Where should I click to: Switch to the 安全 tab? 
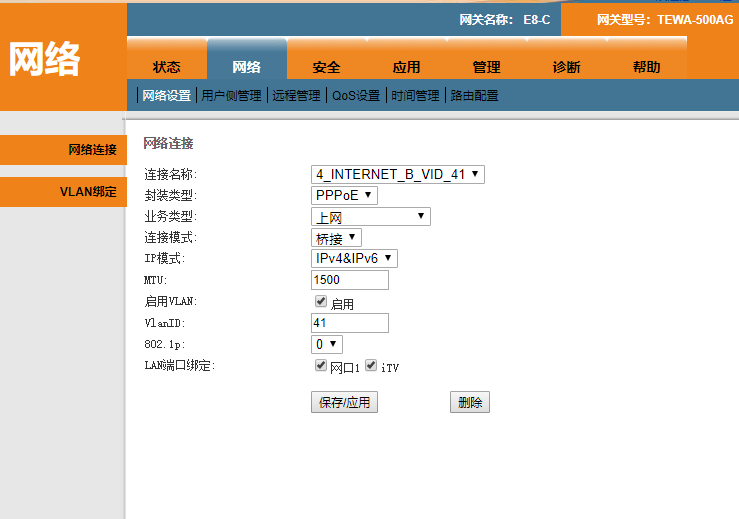coord(327,67)
